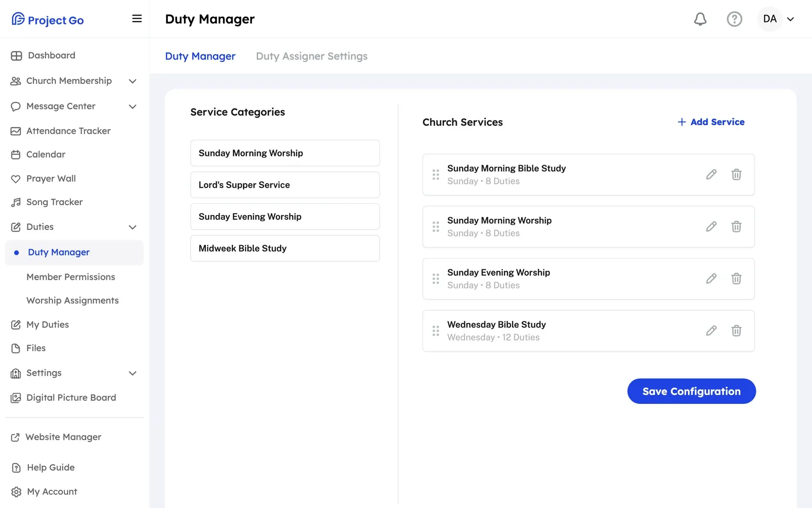Screen dimensions: 812x508
Task: Delete Sunday Morning Worship service with trash
Action: click(736, 227)
